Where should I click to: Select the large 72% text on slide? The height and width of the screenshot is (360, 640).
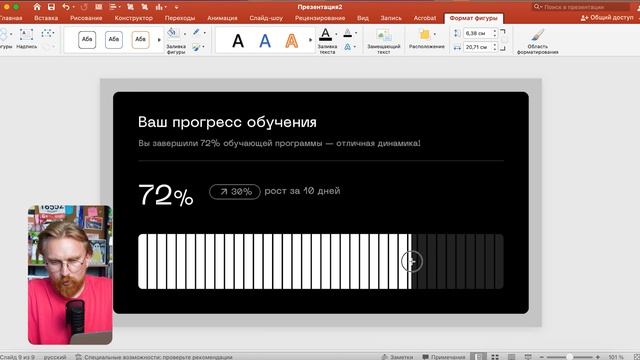point(166,195)
